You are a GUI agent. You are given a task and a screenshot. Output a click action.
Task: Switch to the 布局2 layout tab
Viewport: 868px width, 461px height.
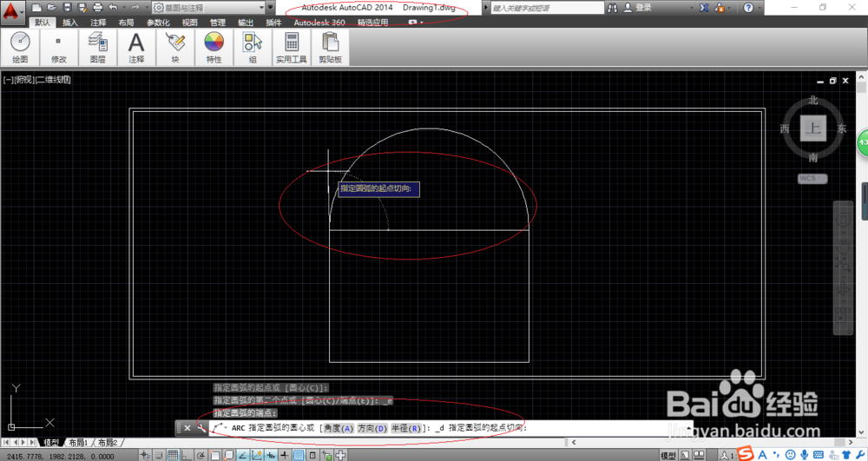[108, 443]
